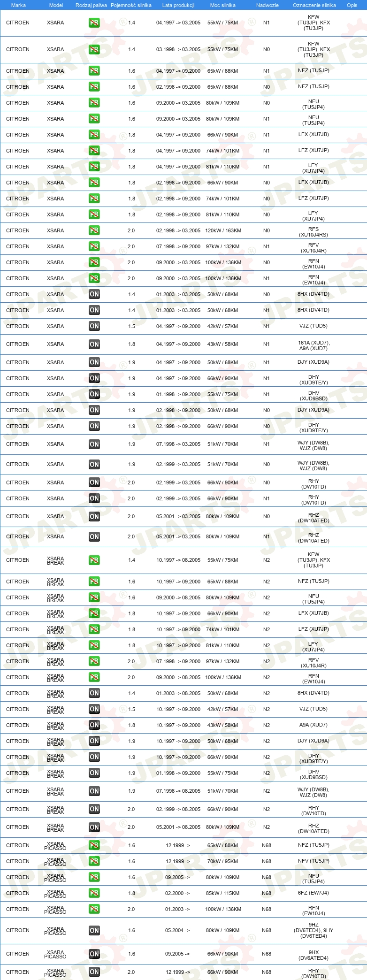Screen dimensions: 367x980
Task: Click the Nadwozie column header
Action: pyautogui.click(x=267, y=5)
